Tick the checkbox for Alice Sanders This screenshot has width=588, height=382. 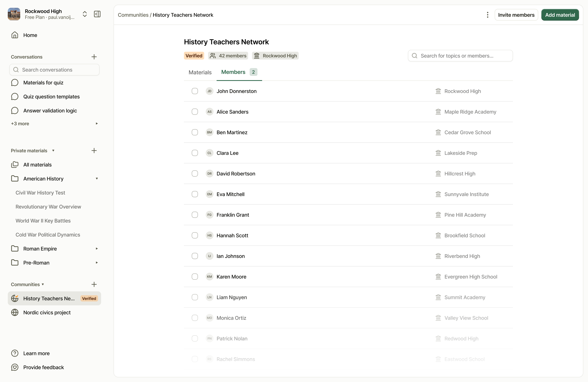tap(195, 112)
